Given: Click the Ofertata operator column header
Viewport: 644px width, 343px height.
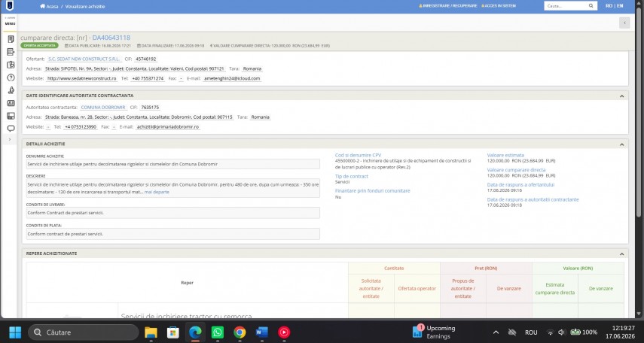Looking at the screenshot, I should (x=417, y=288).
